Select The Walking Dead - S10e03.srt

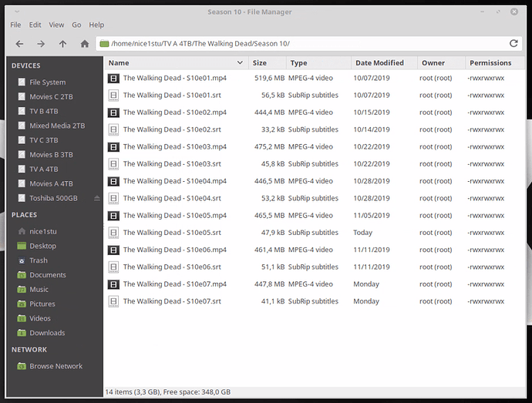(172, 164)
